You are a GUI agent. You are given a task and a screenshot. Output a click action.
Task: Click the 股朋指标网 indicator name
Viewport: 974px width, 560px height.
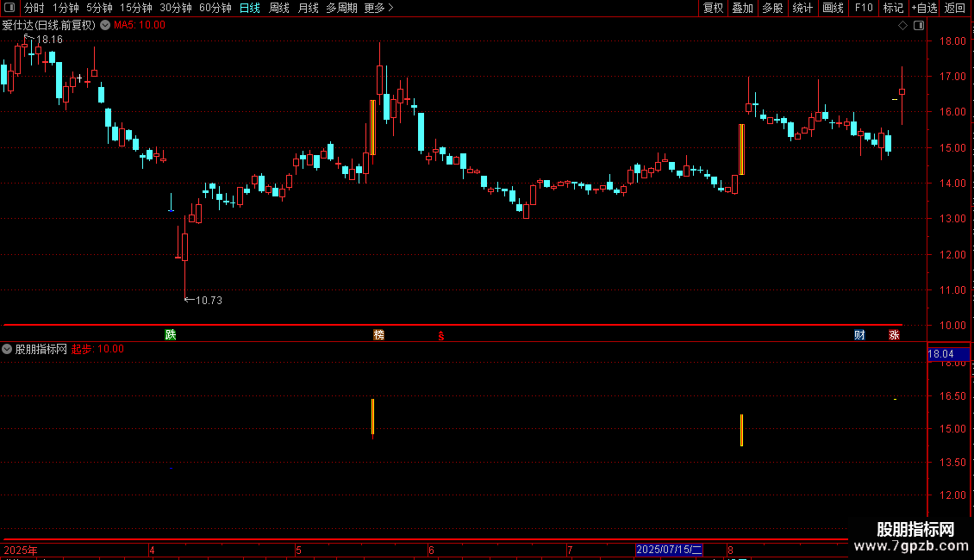pos(41,349)
